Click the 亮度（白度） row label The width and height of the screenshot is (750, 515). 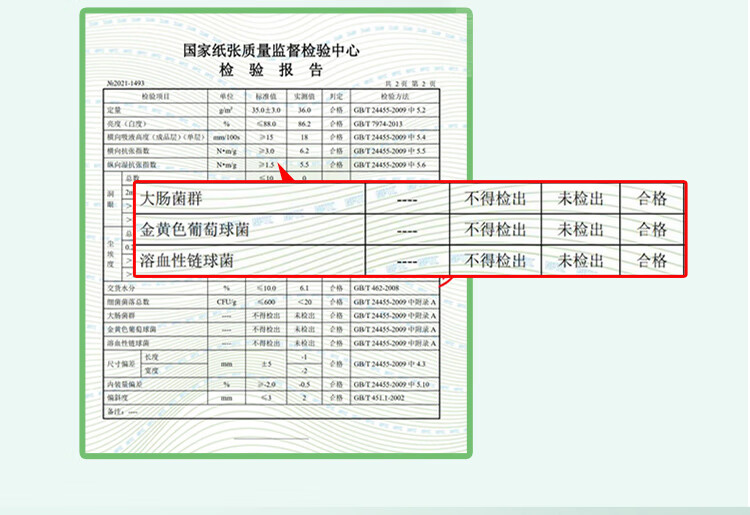pos(127,122)
